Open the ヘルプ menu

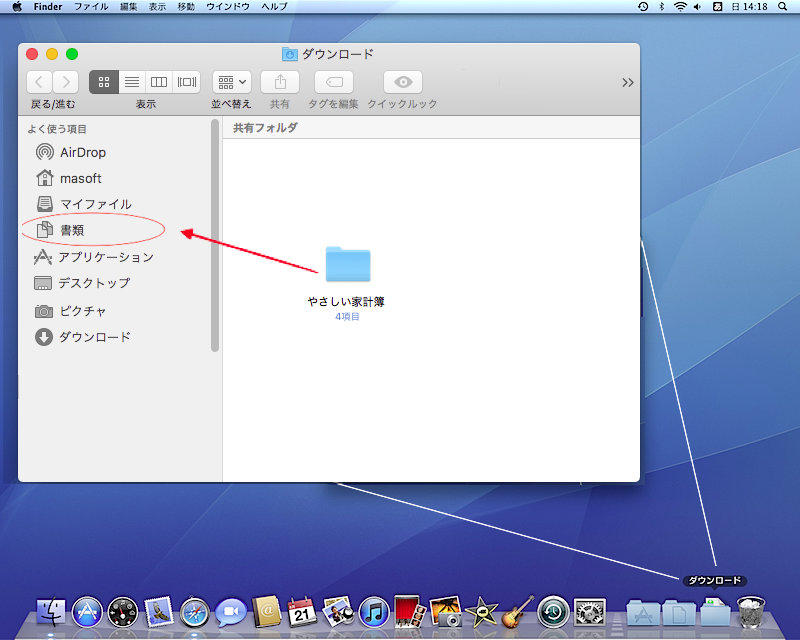click(274, 7)
